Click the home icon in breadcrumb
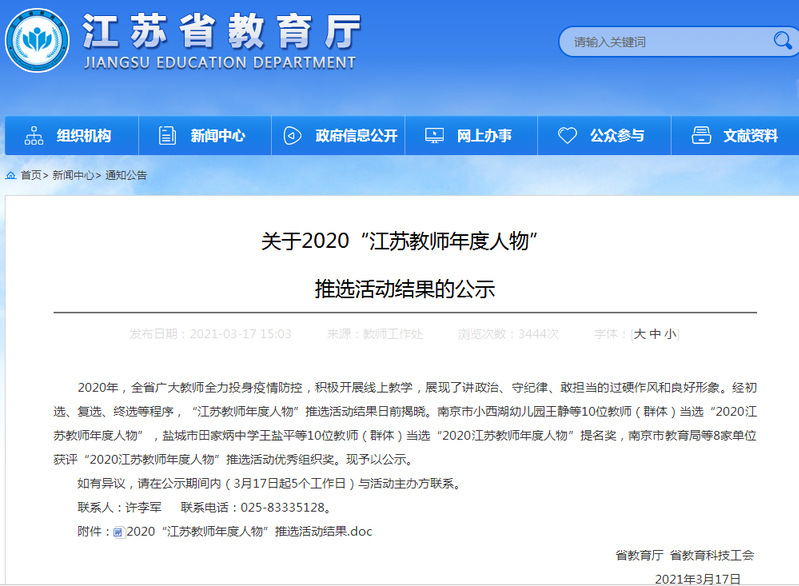Viewport: 799px width, 586px height. point(11,175)
